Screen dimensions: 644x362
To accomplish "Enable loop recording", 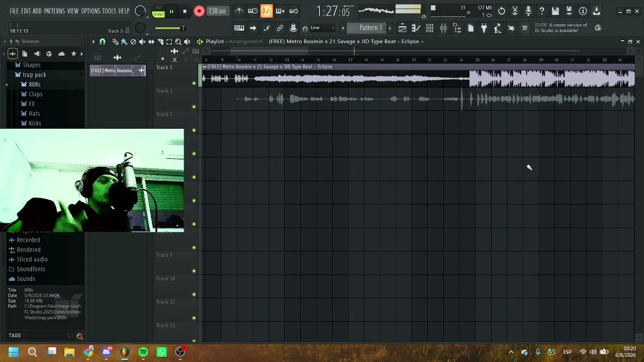I will point(294,11).
